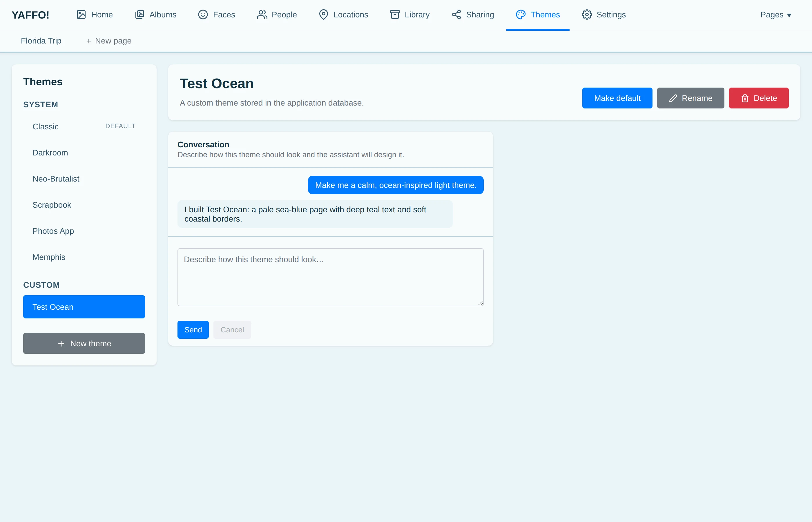
Task: Select the Neo-Brutalist theme
Action: [x=84, y=179]
